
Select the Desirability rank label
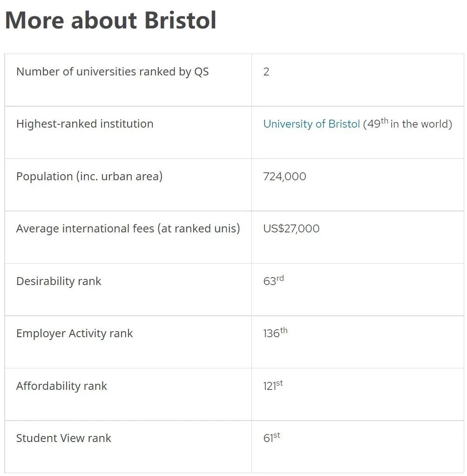click(x=59, y=281)
